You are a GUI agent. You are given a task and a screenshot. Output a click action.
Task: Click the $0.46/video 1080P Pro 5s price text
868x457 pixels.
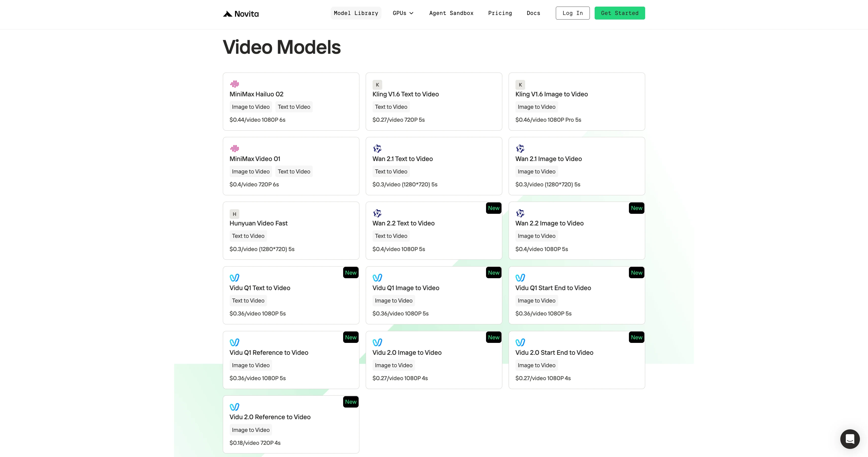click(x=548, y=120)
